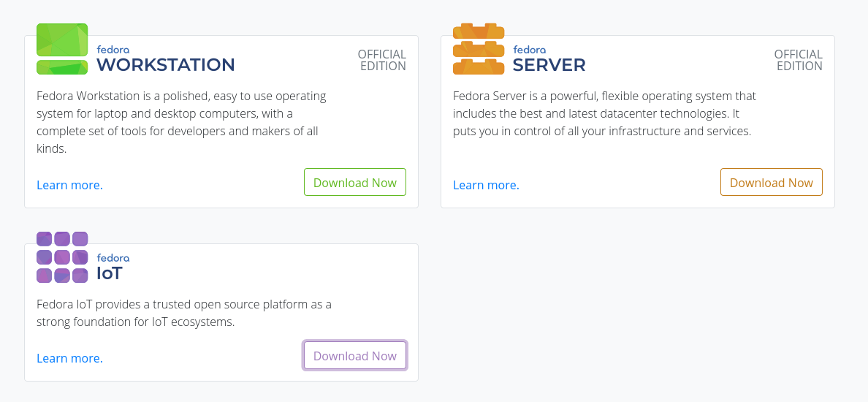This screenshot has height=402, width=868.
Task: Download Fedora IoT now
Action: 355,355
